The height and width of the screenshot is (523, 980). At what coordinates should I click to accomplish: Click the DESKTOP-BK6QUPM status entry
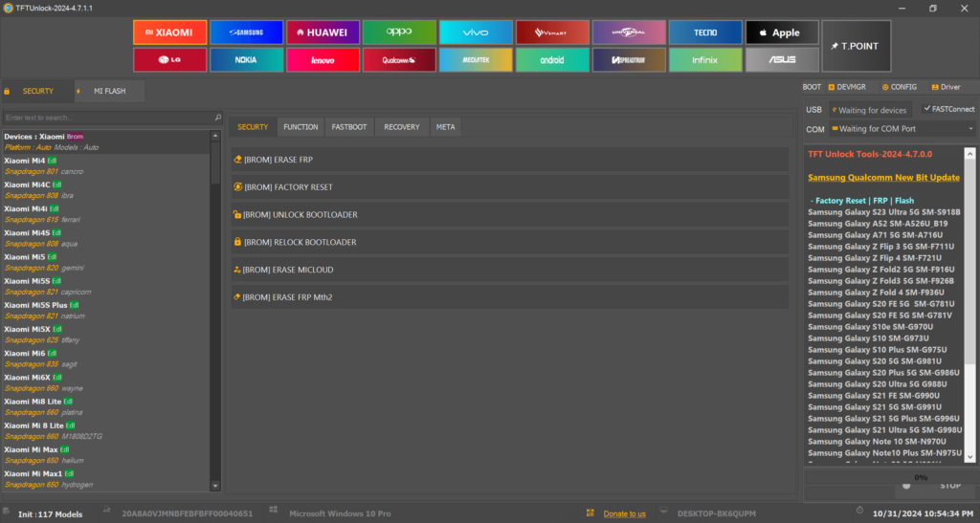(716, 513)
